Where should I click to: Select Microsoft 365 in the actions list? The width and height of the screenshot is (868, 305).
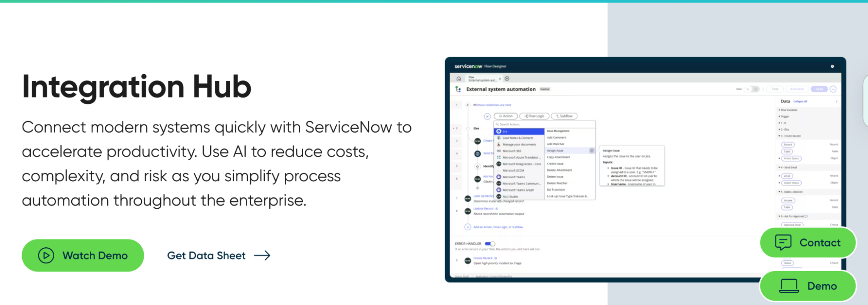[x=519, y=151]
